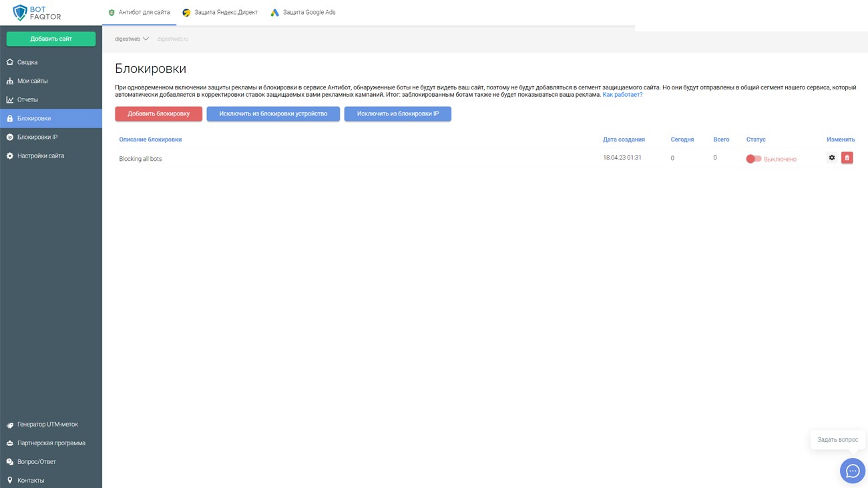Click the red Добавить блокировку button
Image resolution: width=868 pixels, height=488 pixels.
pyautogui.click(x=158, y=113)
